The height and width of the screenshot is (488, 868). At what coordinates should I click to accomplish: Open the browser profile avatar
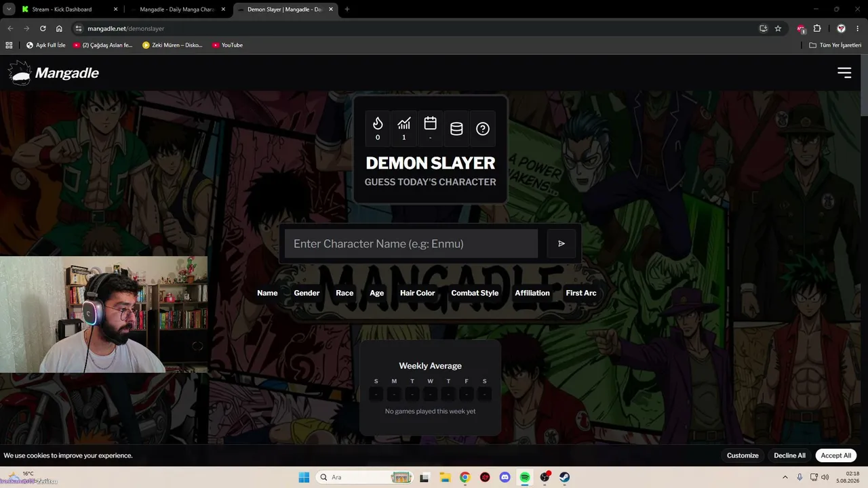click(841, 28)
